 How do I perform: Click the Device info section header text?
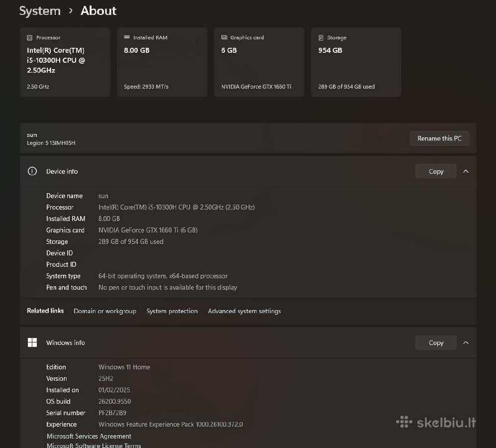[62, 172]
